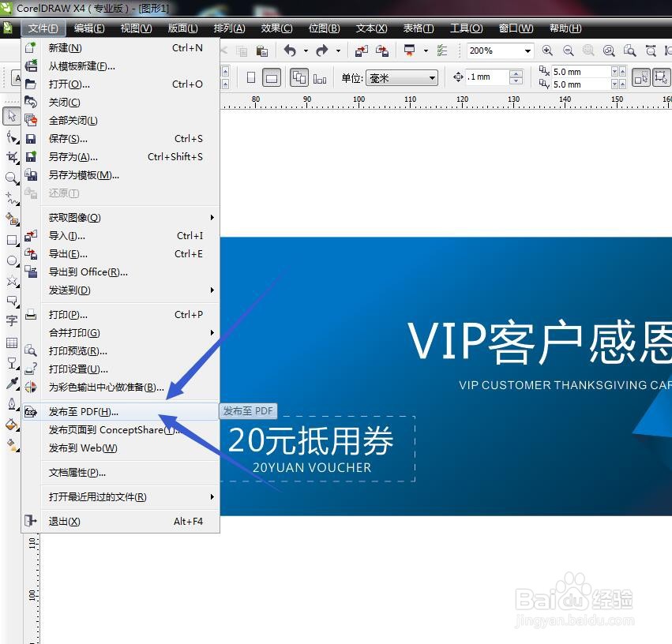Select the Rectangle tool
The height and width of the screenshot is (644, 672).
[x=12, y=240]
